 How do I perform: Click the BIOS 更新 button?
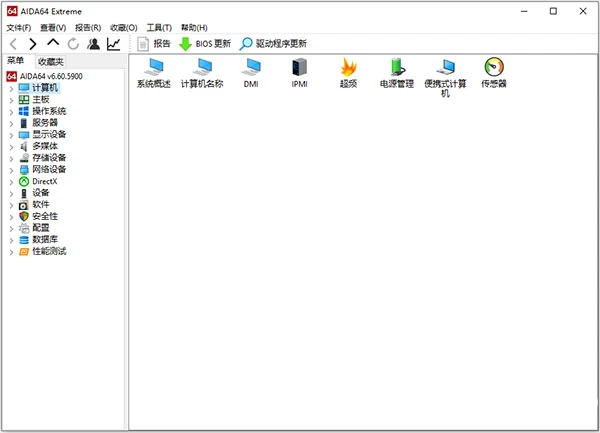(x=205, y=44)
